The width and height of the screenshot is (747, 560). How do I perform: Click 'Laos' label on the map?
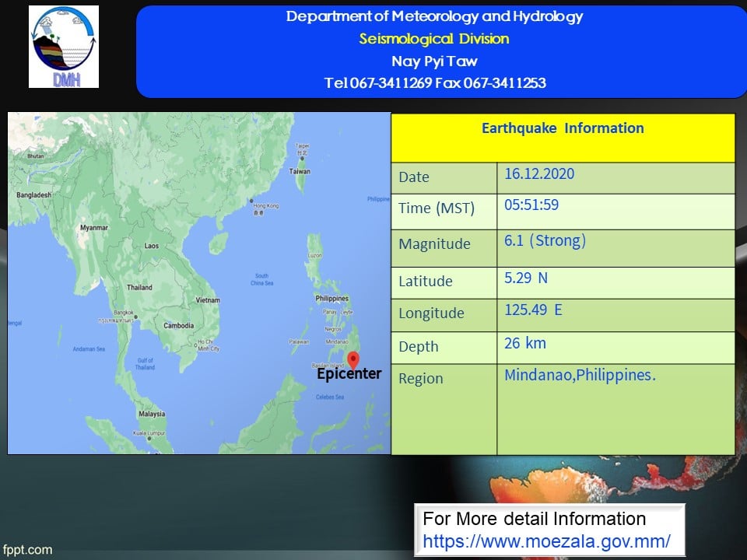tap(152, 246)
